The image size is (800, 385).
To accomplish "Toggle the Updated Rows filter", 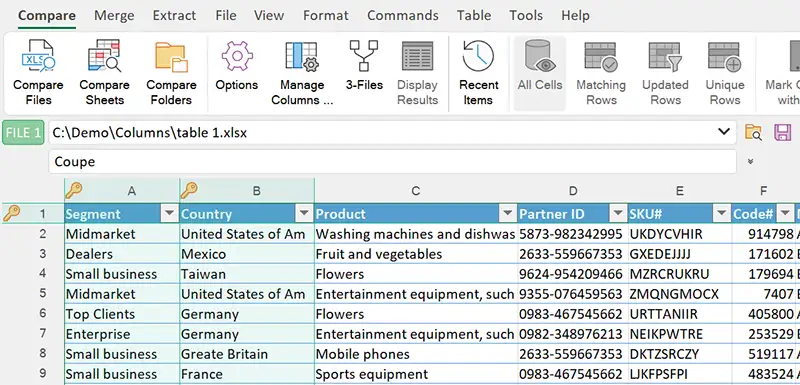I will click(x=665, y=72).
